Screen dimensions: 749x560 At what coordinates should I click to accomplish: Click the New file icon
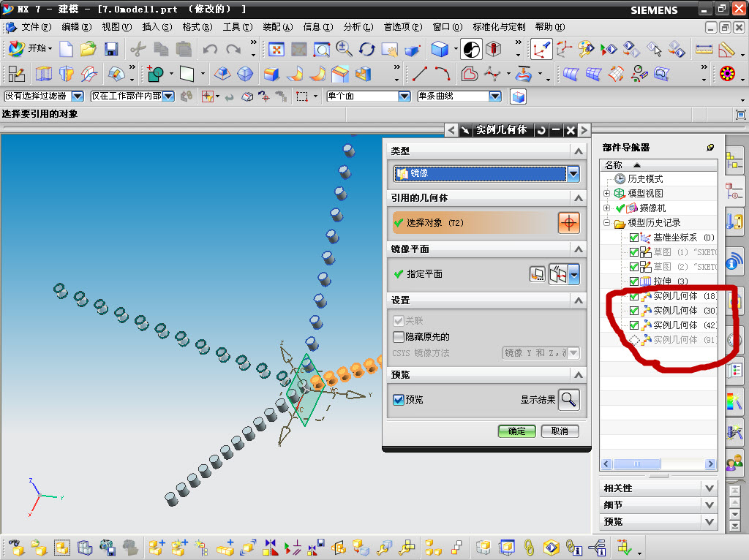(x=66, y=49)
